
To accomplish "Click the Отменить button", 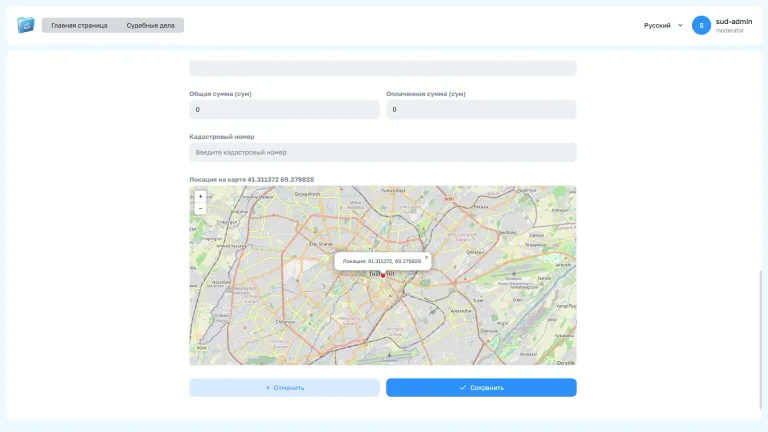I will tap(285, 387).
